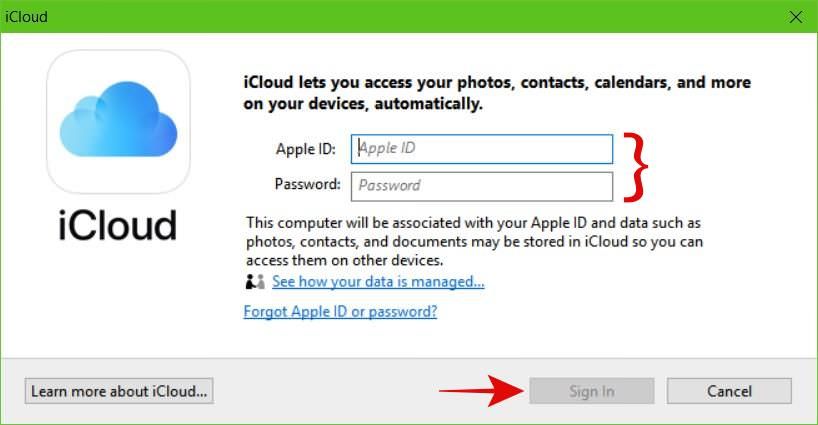Click the large iCloud wordmark under logo
The image size is (818, 425).
pos(118,225)
